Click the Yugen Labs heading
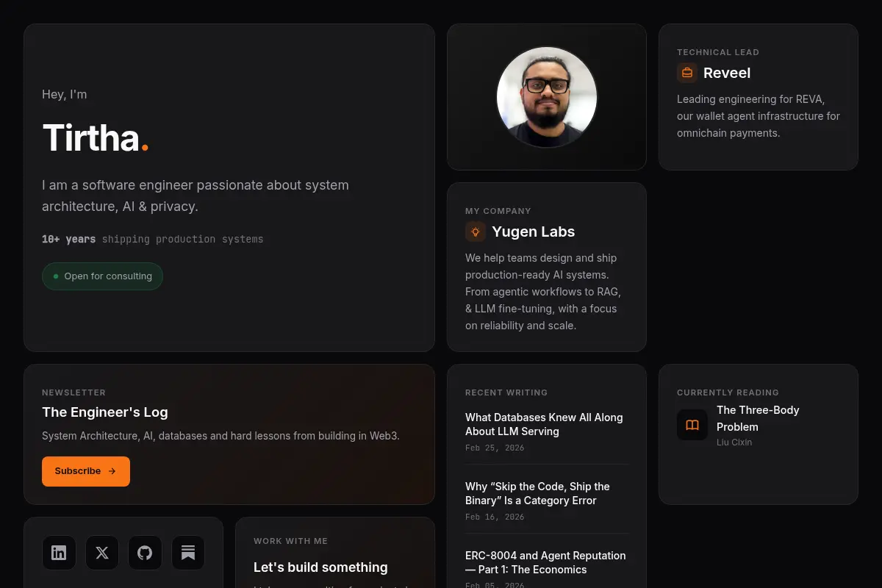This screenshot has height=588, width=882. click(x=533, y=232)
